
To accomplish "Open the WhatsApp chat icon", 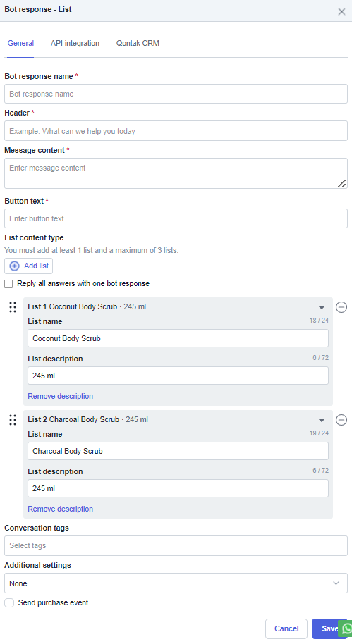I will click(346, 628).
